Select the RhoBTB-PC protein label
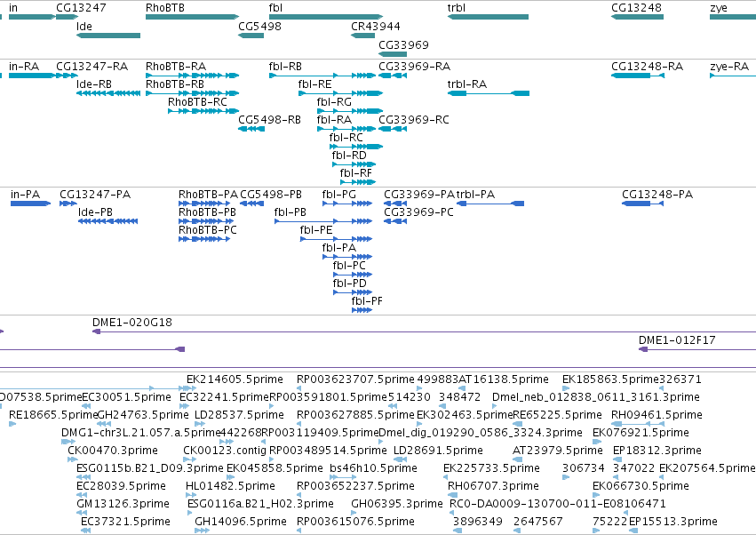Screen dimensions: 756x535 (x=208, y=230)
